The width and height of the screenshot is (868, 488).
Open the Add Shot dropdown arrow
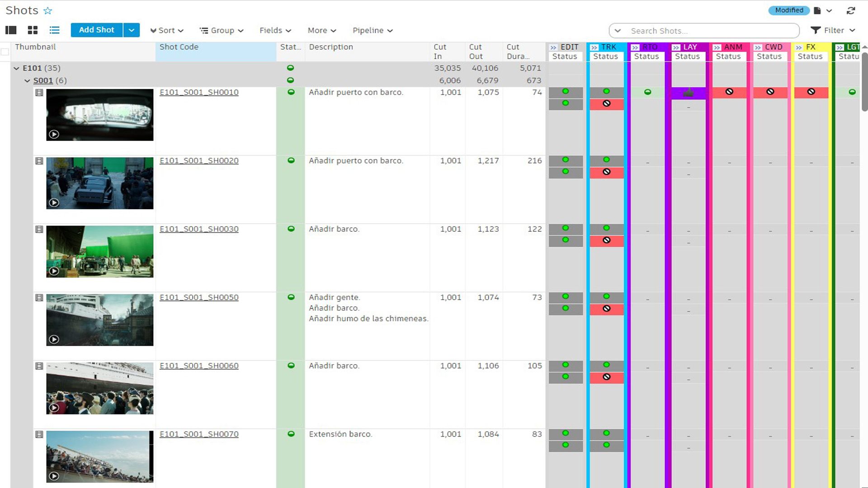tap(131, 30)
